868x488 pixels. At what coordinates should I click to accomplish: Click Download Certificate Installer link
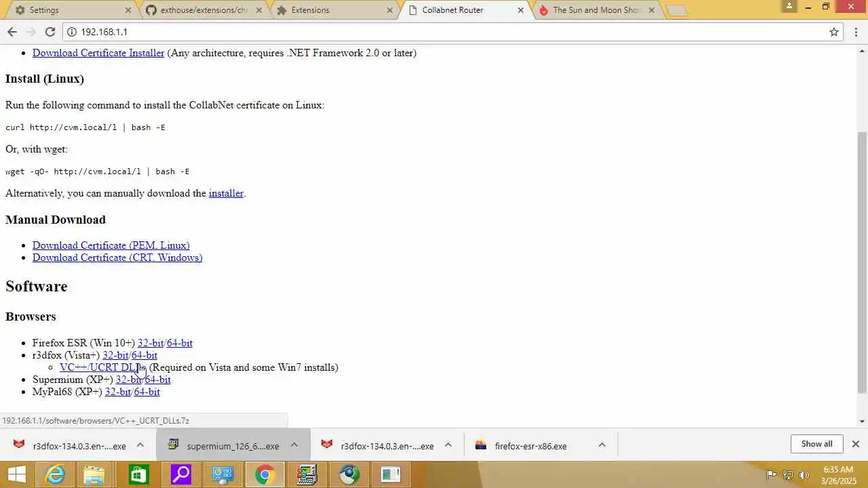point(98,53)
